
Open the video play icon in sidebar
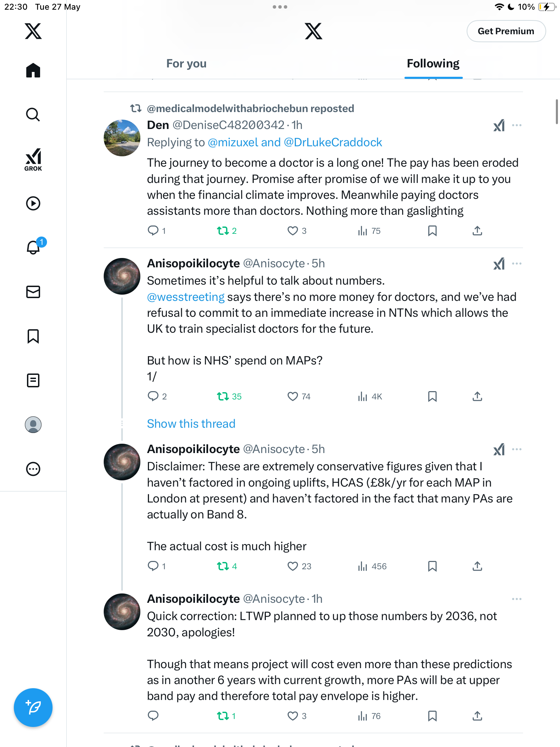[33, 203]
